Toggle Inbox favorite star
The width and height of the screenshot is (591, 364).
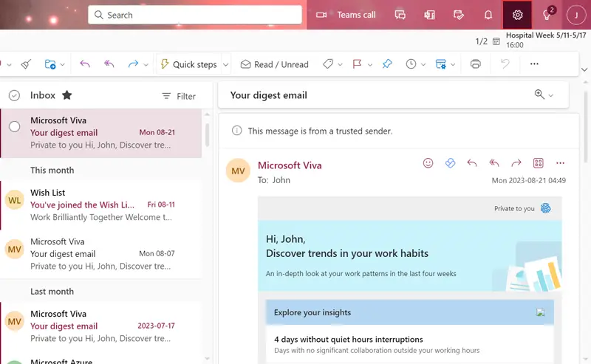67,95
